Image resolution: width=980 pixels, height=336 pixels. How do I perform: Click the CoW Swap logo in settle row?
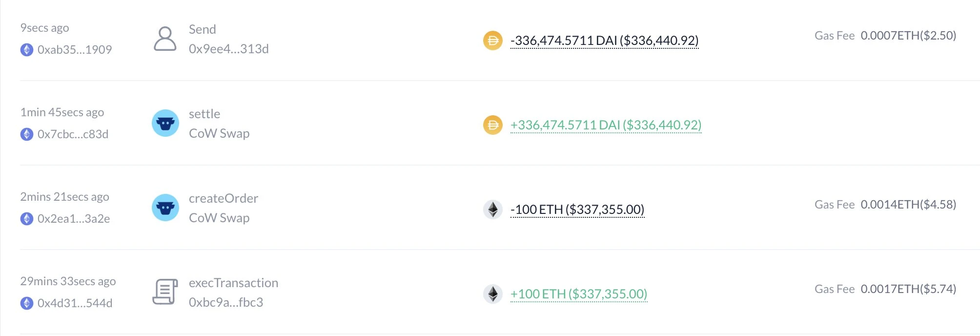[x=165, y=123]
